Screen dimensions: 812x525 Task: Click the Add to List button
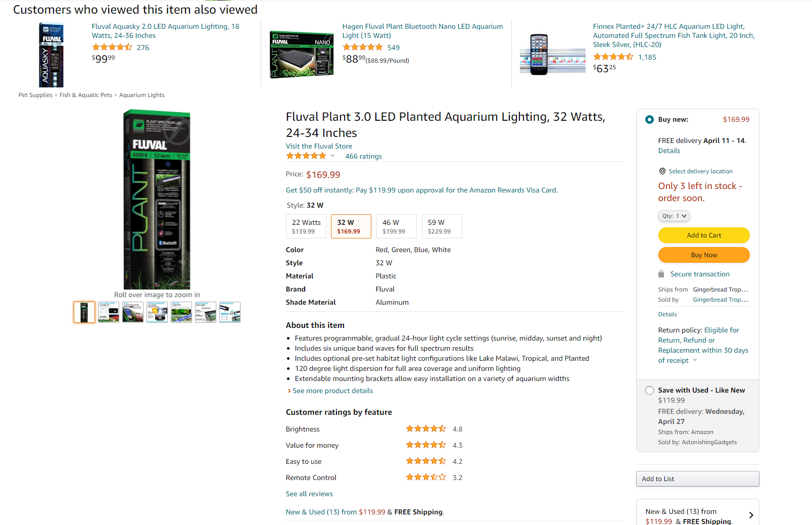tap(697, 479)
